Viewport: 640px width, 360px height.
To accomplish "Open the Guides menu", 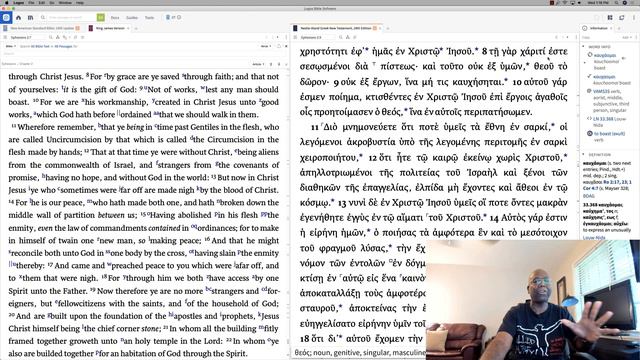I will (132, 18).
